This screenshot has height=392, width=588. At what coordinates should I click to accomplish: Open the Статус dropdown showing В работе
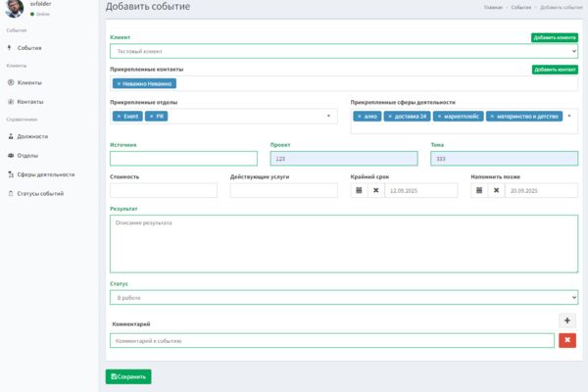pyautogui.click(x=344, y=298)
